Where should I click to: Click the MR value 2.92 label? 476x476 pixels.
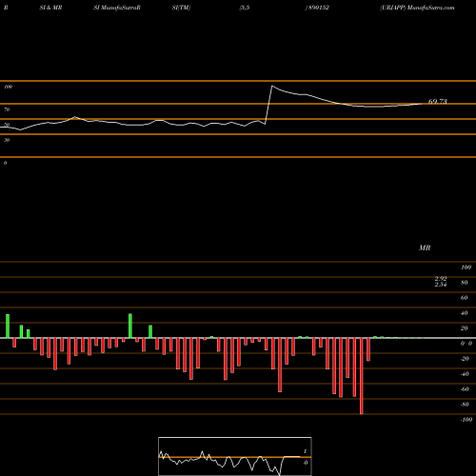coord(441,278)
